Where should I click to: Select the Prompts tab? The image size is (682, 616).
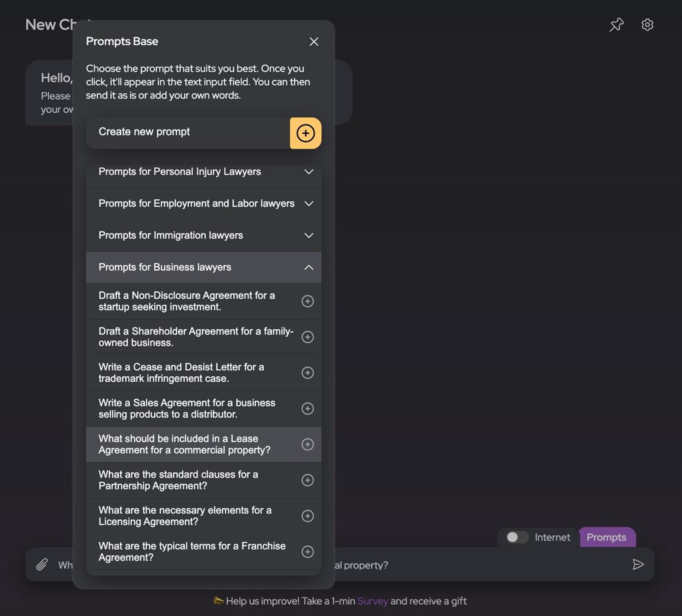[x=607, y=537]
